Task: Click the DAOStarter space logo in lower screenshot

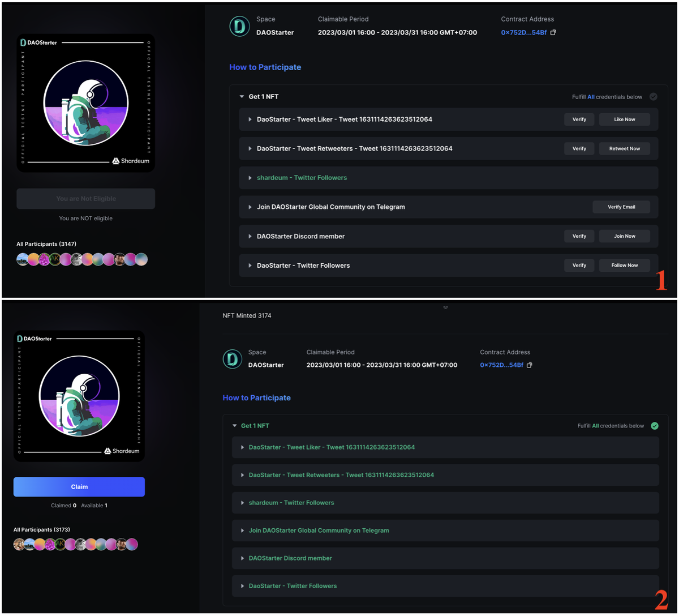Action: 233,359
